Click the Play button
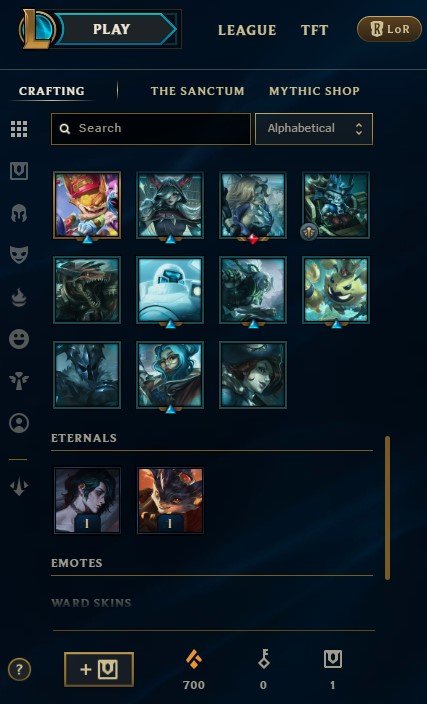 (x=116, y=30)
